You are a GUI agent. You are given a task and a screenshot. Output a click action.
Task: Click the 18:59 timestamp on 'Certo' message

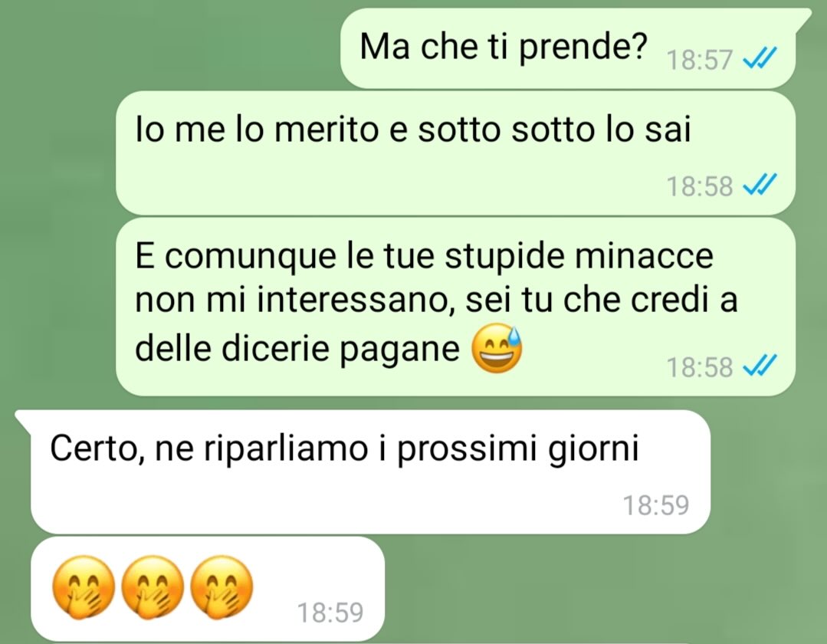(656, 504)
